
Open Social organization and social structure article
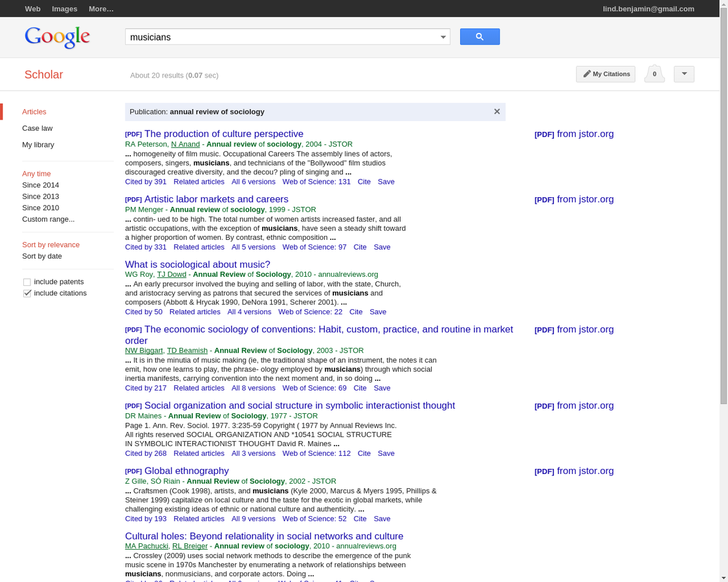pos(300,405)
